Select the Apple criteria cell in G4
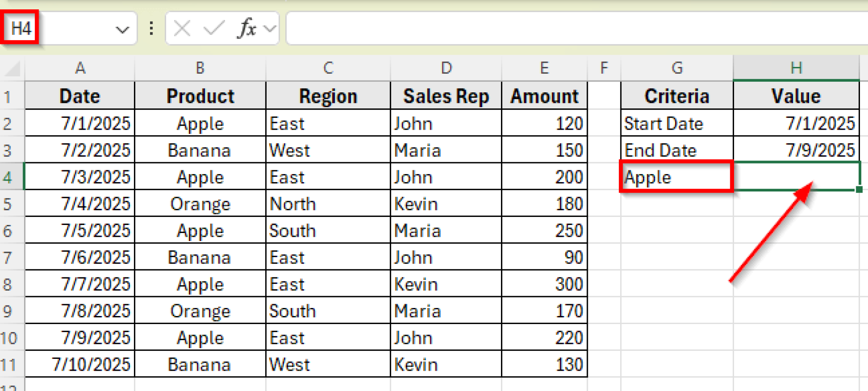The width and height of the screenshot is (868, 391). 676,177
